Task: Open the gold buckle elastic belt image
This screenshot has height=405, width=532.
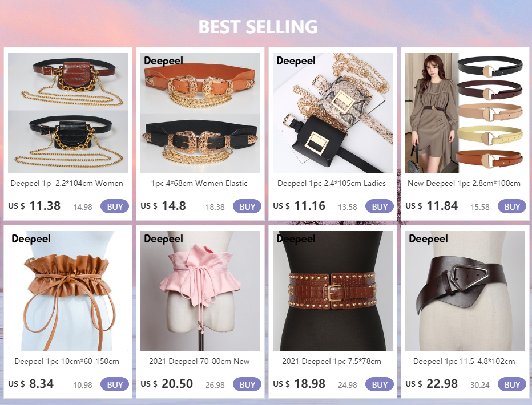Action: tap(200, 113)
